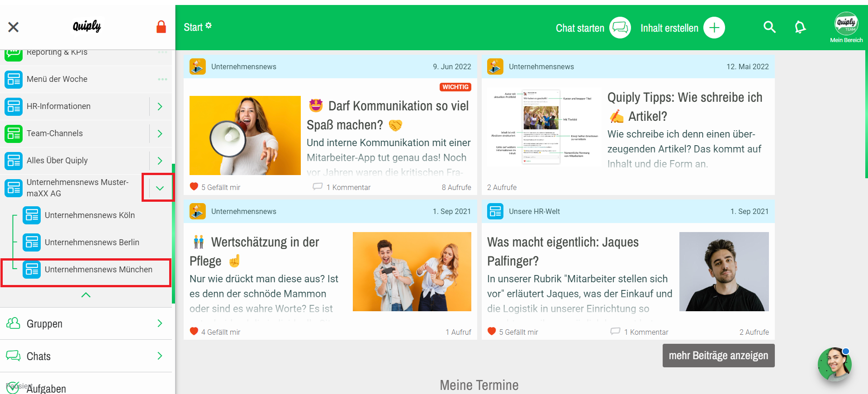Click the WICHTIG badge

455,87
